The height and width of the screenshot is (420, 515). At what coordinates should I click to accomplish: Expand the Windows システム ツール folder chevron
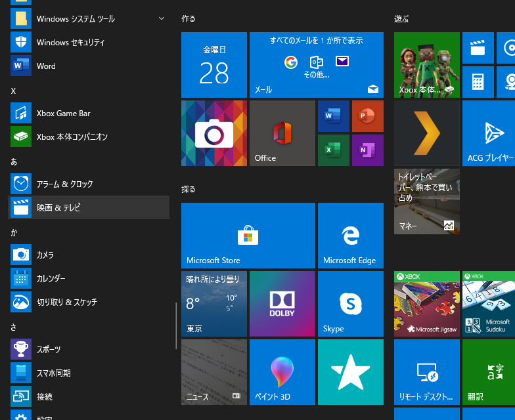pyautogui.click(x=162, y=18)
